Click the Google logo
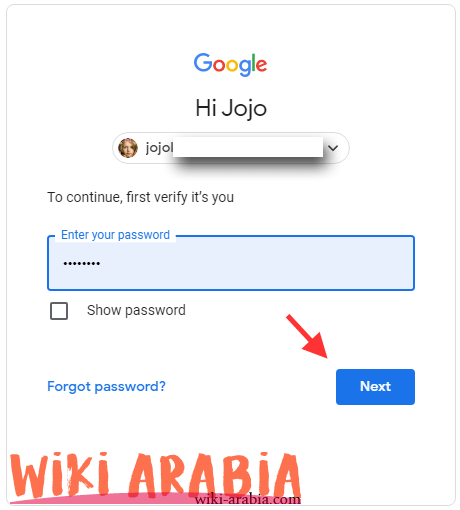This screenshot has width=460, height=510. 230,64
